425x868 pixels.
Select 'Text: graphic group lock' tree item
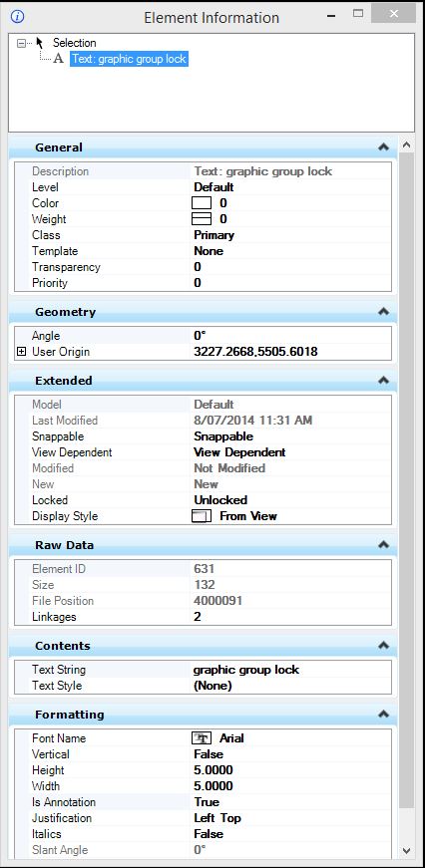(x=129, y=59)
